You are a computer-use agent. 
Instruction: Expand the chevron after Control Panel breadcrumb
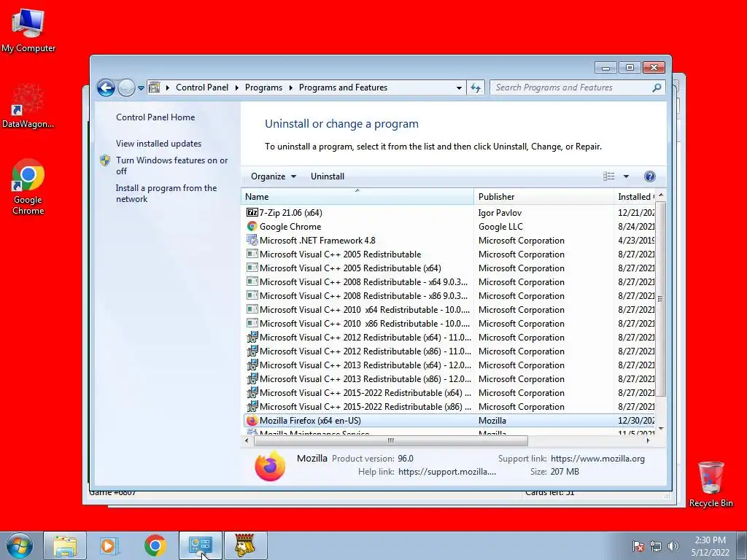[237, 87]
